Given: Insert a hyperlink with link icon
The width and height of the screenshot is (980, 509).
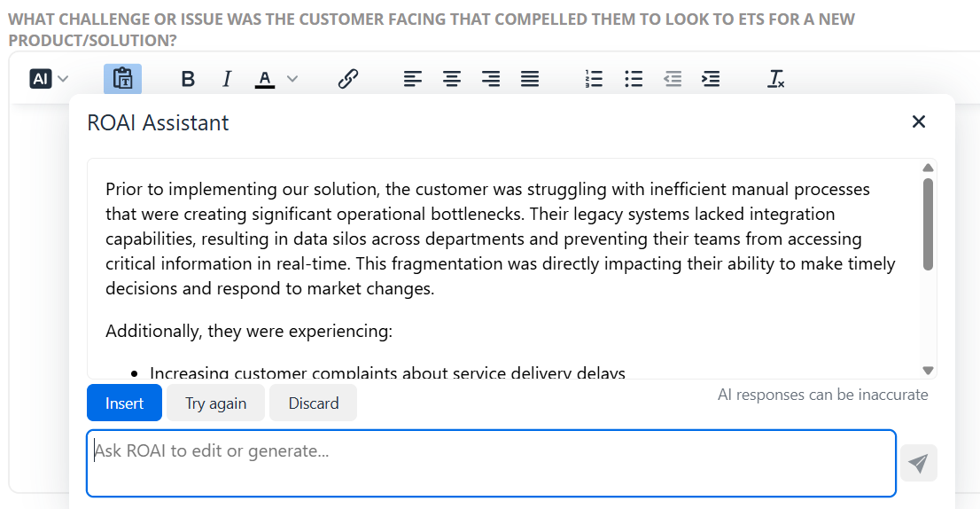Looking at the screenshot, I should pos(347,79).
